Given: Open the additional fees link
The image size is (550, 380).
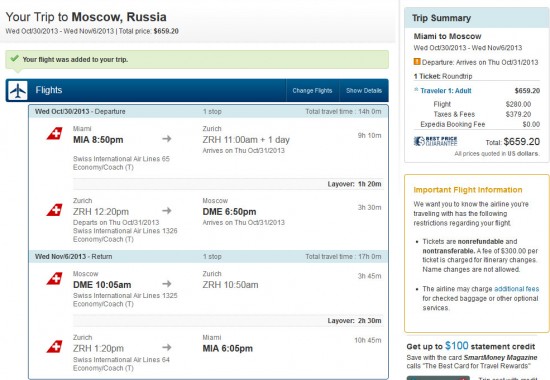Looking at the screenshot, I should [x=517, y=289].
